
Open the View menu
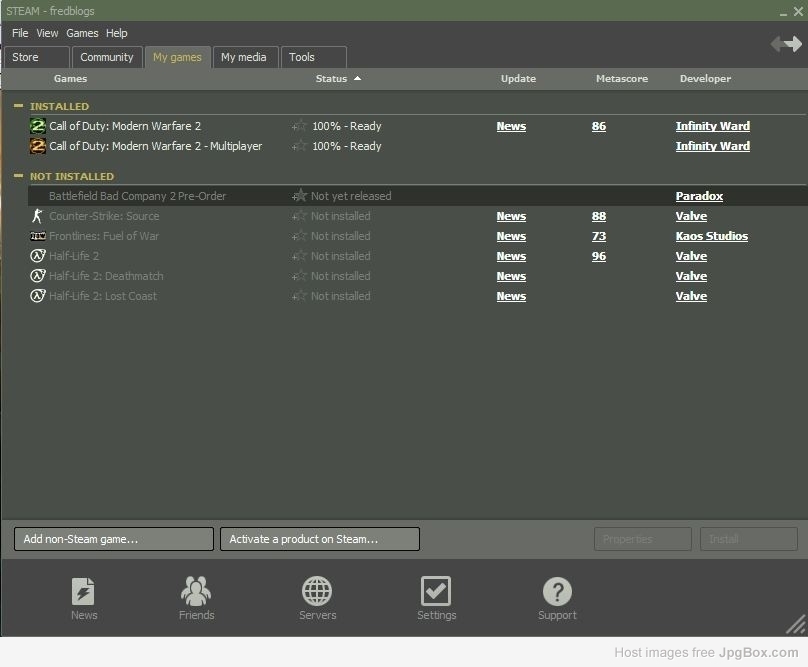click(x=47, y=33)
